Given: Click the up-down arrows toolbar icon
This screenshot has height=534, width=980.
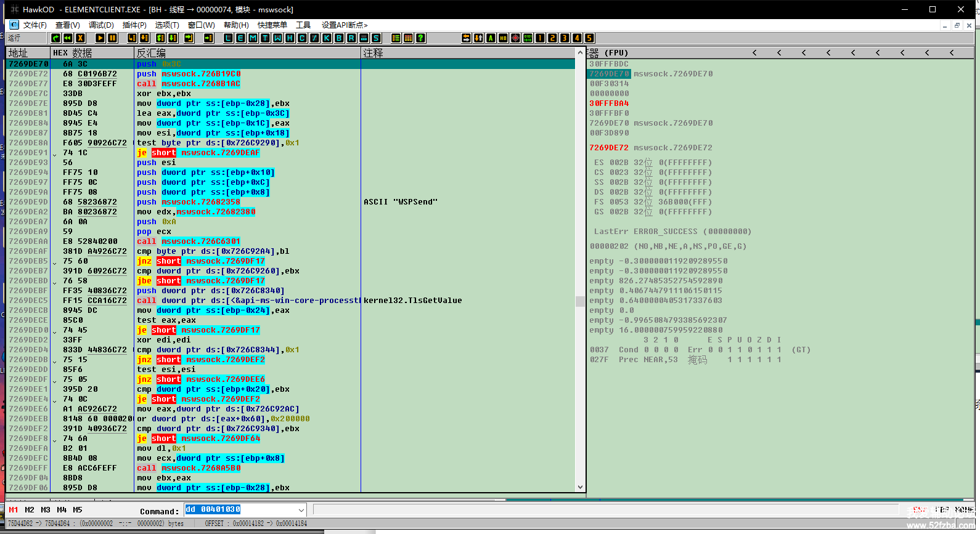Looking at the screenshot, I should point(478,38).
